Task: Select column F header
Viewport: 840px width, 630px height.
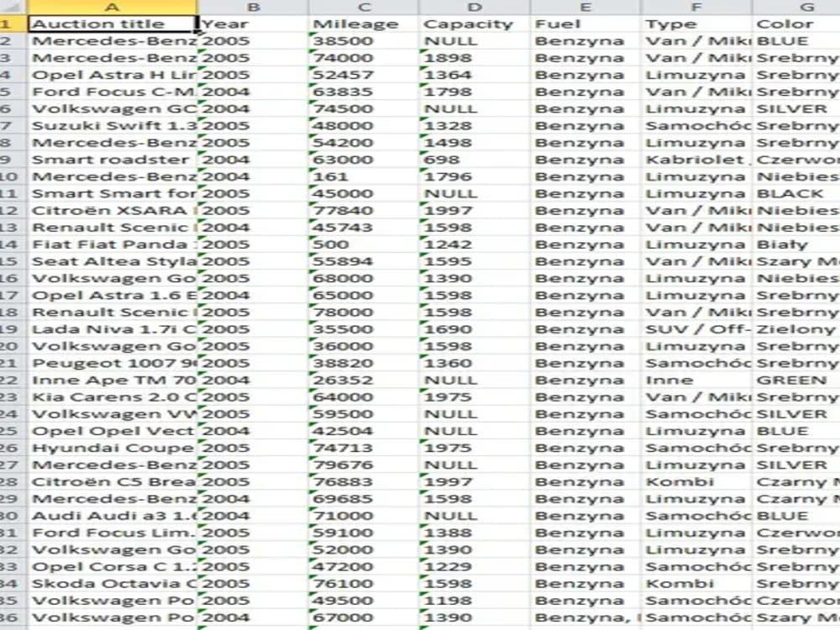Action: (696, 7)
